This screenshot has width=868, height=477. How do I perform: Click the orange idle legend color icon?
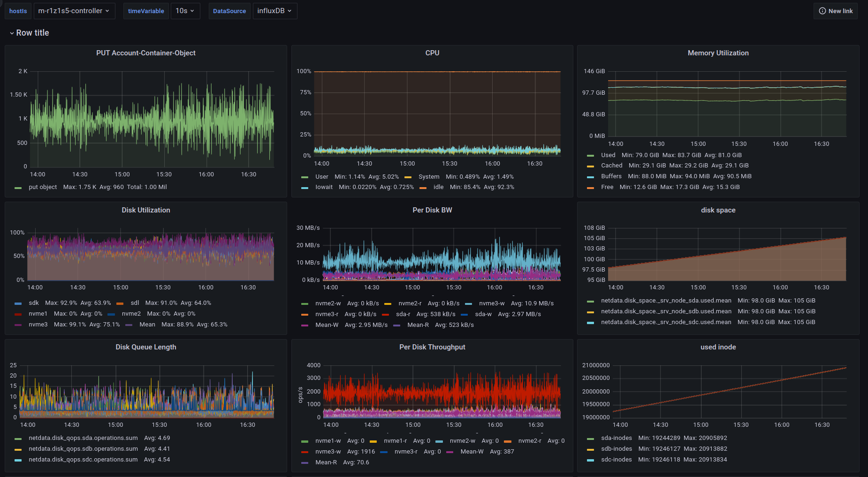tap(423, 188)
